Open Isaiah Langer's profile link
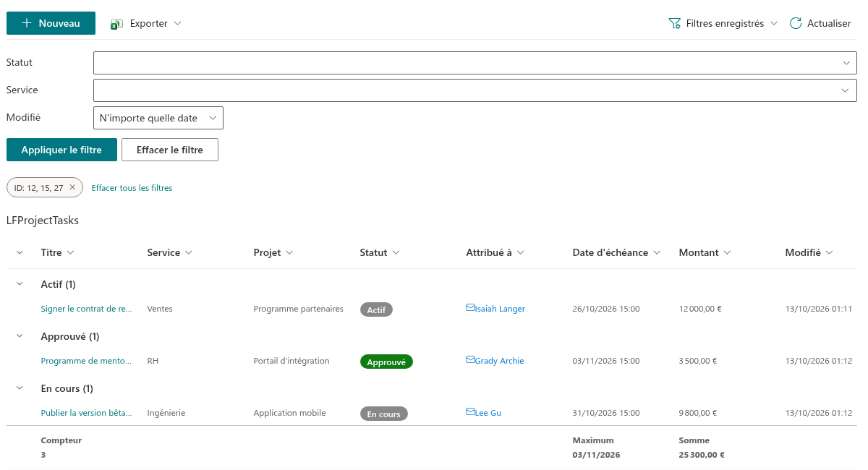This screenshot has height=470, width=868. point(500,309)
